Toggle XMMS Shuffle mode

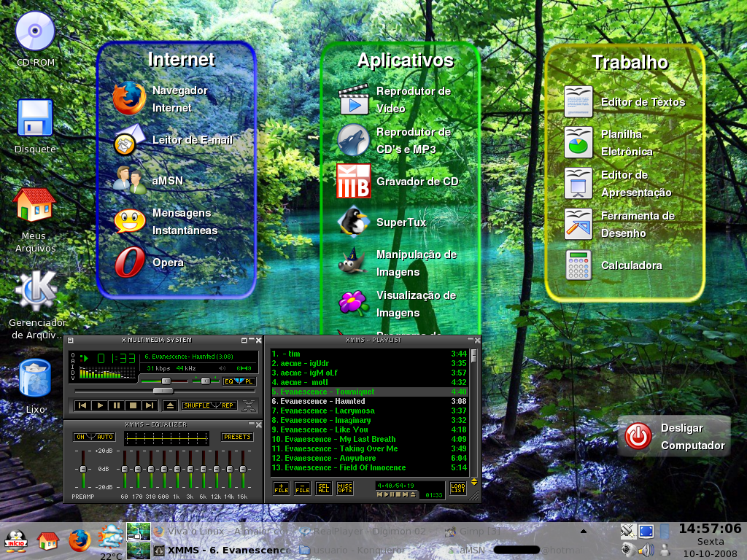click(197, 405)
